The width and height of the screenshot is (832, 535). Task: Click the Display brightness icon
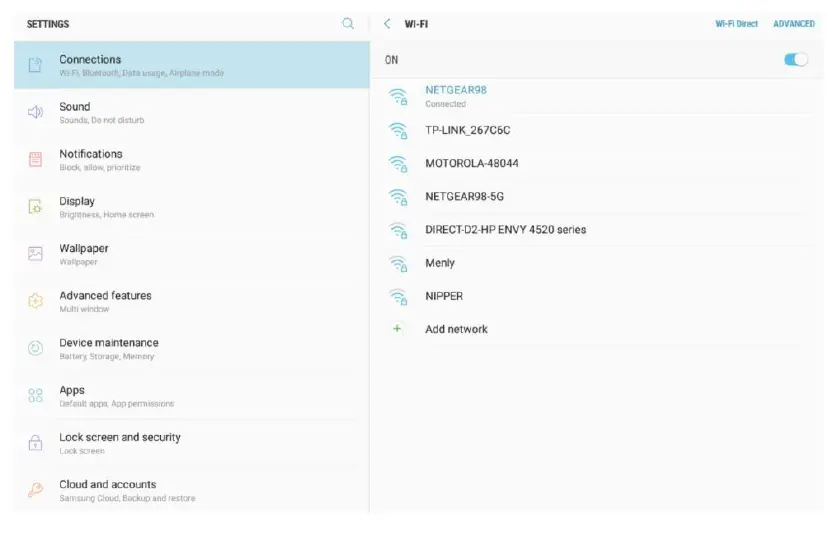coord(35,206)
